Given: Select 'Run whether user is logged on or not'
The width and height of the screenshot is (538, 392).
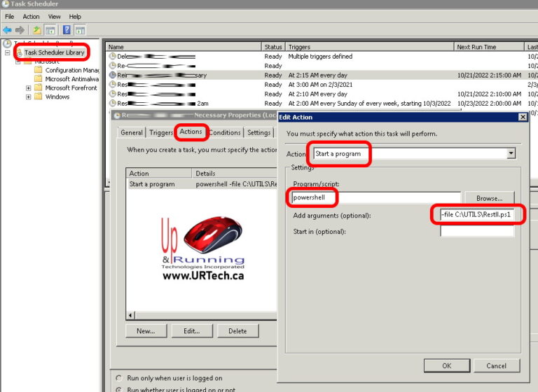Looking at the screenshot, I should click(118, 389).
